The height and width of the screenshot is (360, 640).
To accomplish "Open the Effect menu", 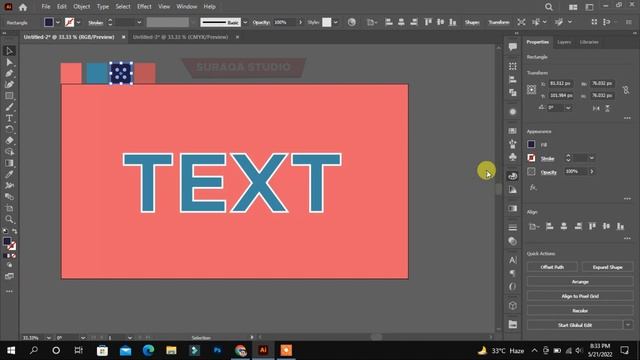I will click(x=144, y=7).
